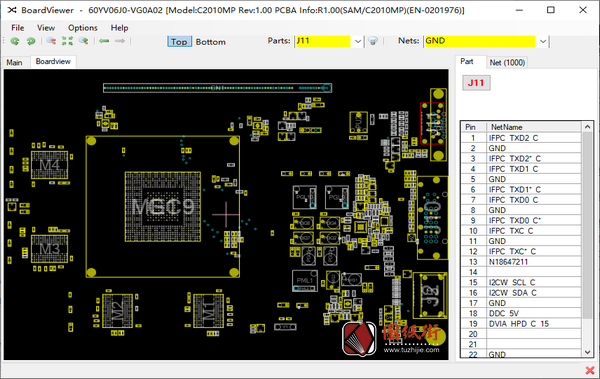Click the MEC9 GPU chip on board
The height and width of the screenshot is (379, 600).
point(163,207)
